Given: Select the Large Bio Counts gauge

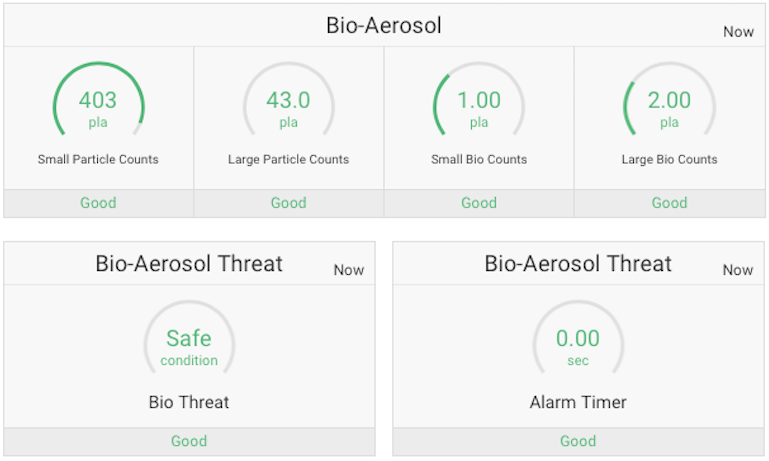Looking at the screenshot, I should coord(669,107).
